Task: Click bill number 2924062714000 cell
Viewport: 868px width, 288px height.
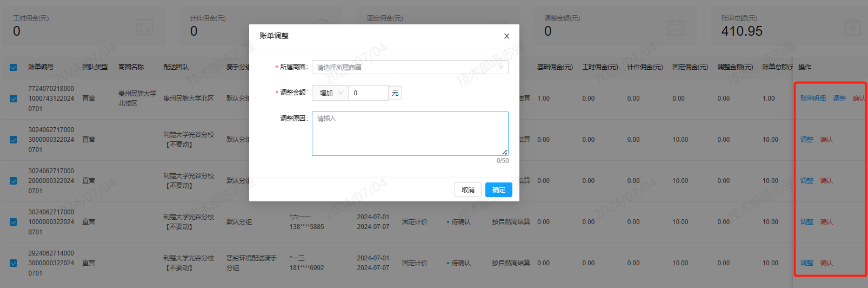Action: point(51,263)
